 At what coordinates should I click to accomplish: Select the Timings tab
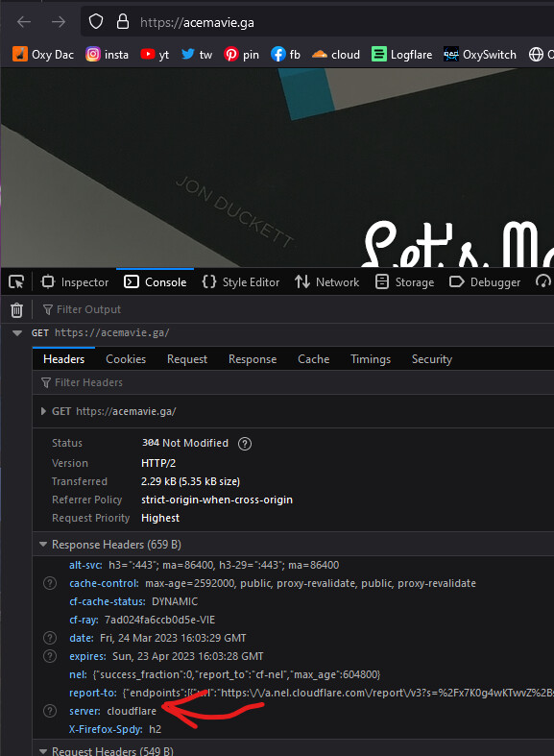(371, 359)
